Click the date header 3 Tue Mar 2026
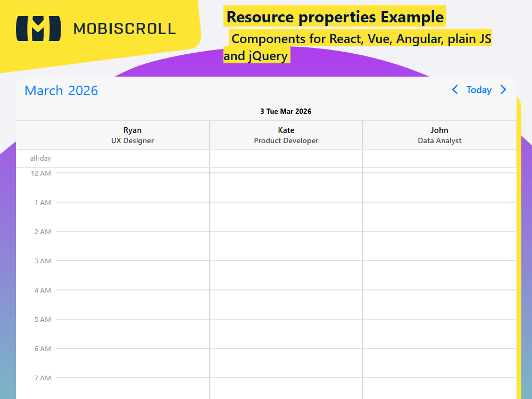The width and height of the screenshot is (532, 399). point(286,111)
